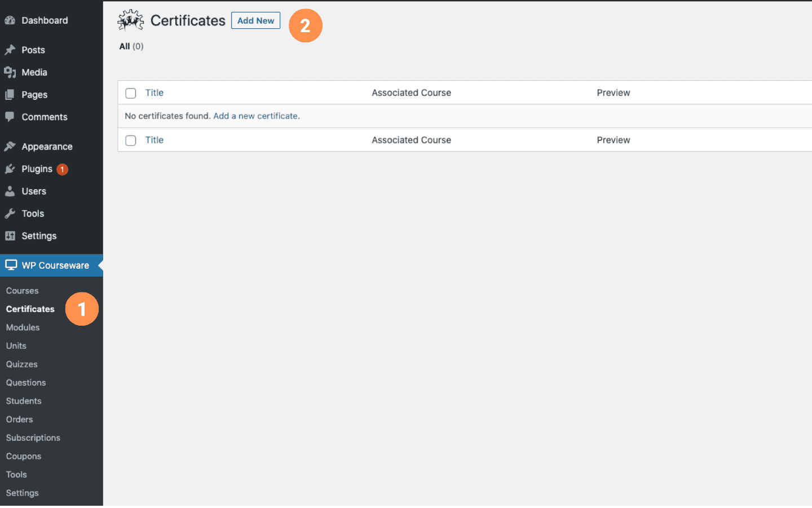
Task: Click the WP Courseware monitor icon
Action: click(11, 265)
